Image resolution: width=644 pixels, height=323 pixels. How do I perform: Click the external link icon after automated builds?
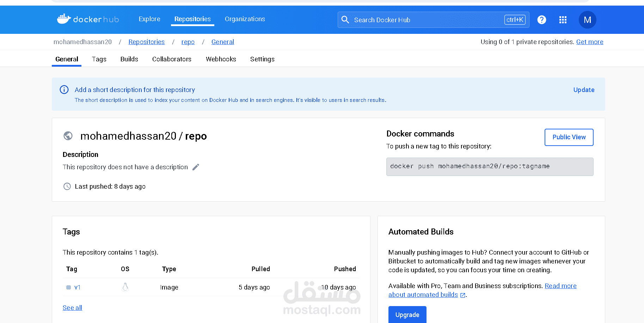[462, 295]
